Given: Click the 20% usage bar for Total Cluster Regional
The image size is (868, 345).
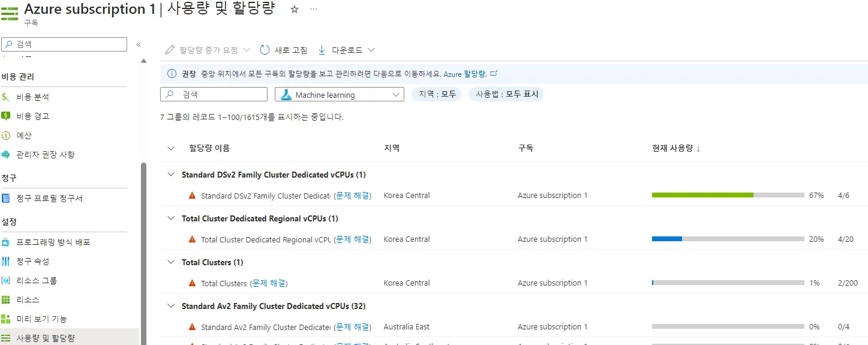Looking at the screenshot, I should (x=728, y=239).
